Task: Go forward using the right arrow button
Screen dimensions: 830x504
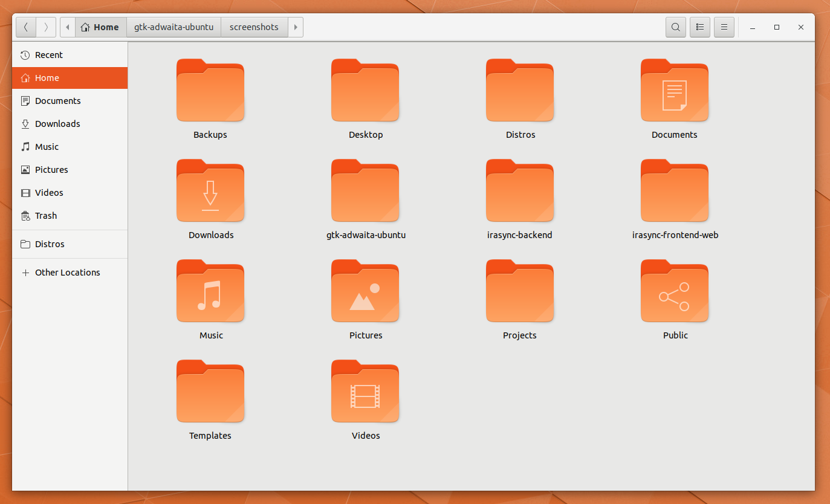Action: tap(46, 27)
